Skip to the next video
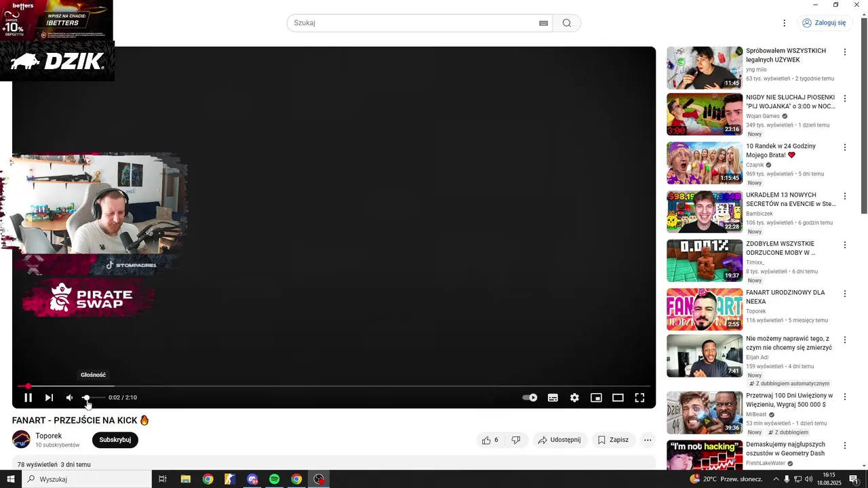Viewport: 868px width, 488px height. click(x=49, y=398)
